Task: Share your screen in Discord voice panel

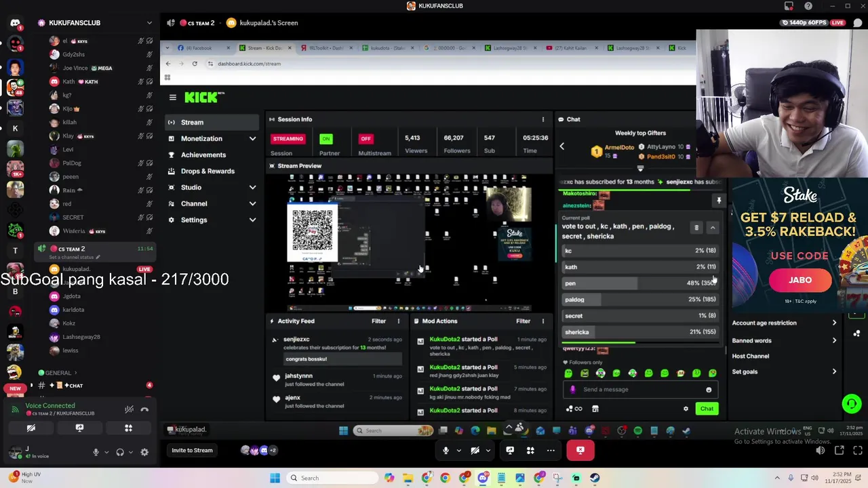Action: click(79, 428)
